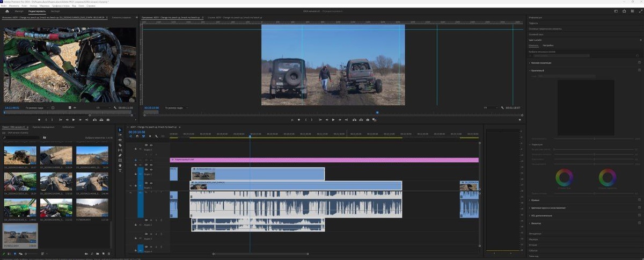This screenshot has height=260, width=644.
Task: Open the История panel
Action: (x=533, y=244)
